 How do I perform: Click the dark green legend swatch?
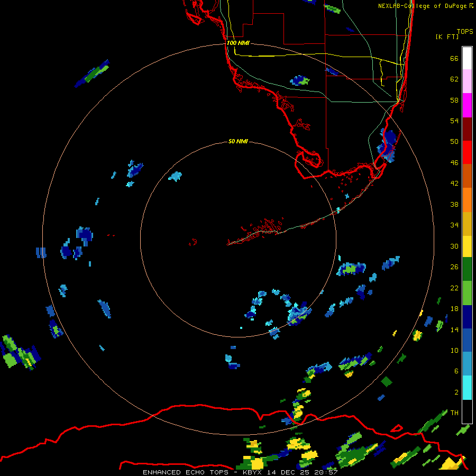[x=467, y=269]
